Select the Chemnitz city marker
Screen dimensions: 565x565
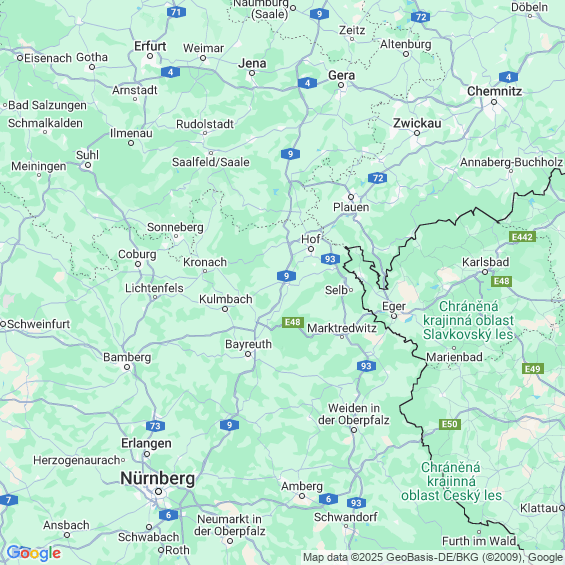494,102
